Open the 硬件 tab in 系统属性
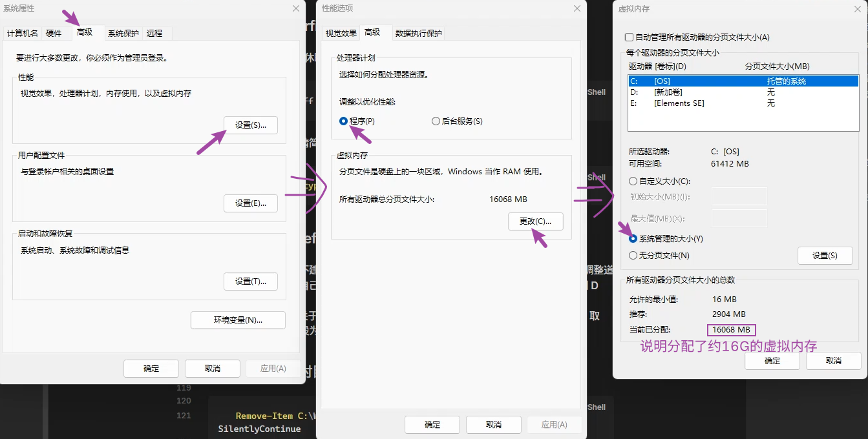Screen dimensions: 868x439 54,34
